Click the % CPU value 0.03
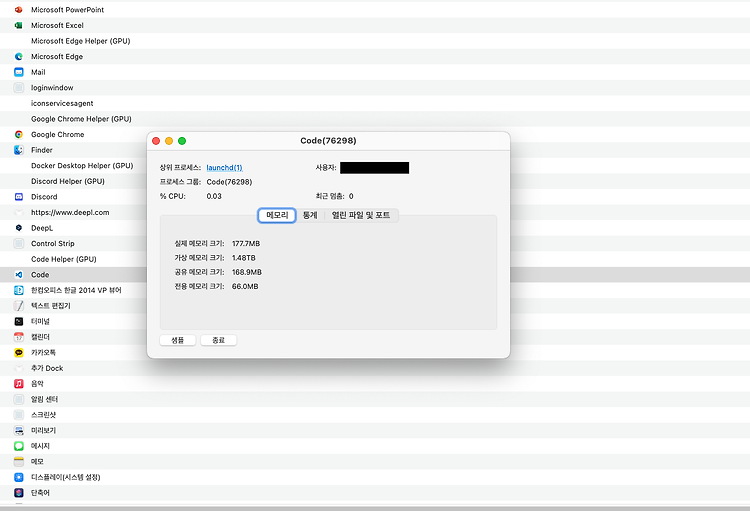This screenshot has width=750, height=511. (x=214, y=196)
